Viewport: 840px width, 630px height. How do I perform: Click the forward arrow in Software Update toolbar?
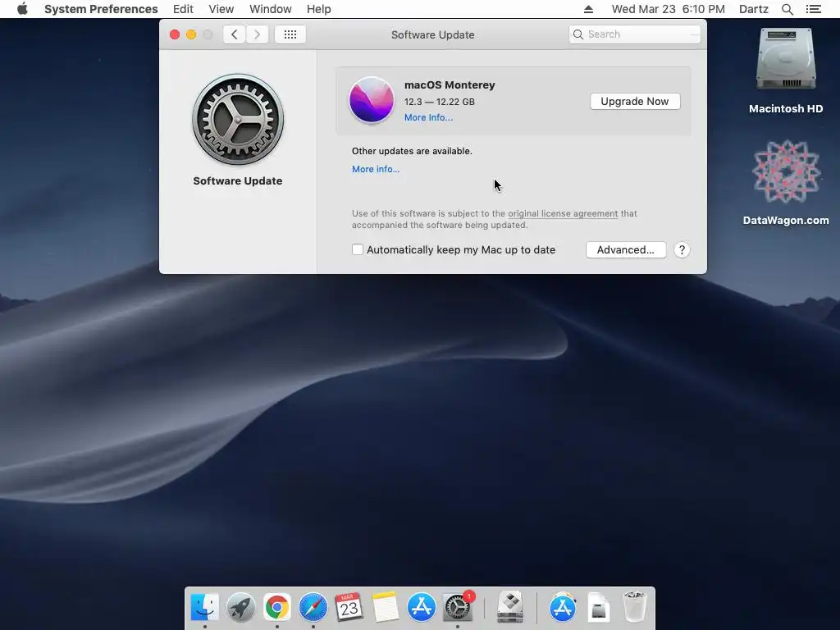tap(257, 34)
